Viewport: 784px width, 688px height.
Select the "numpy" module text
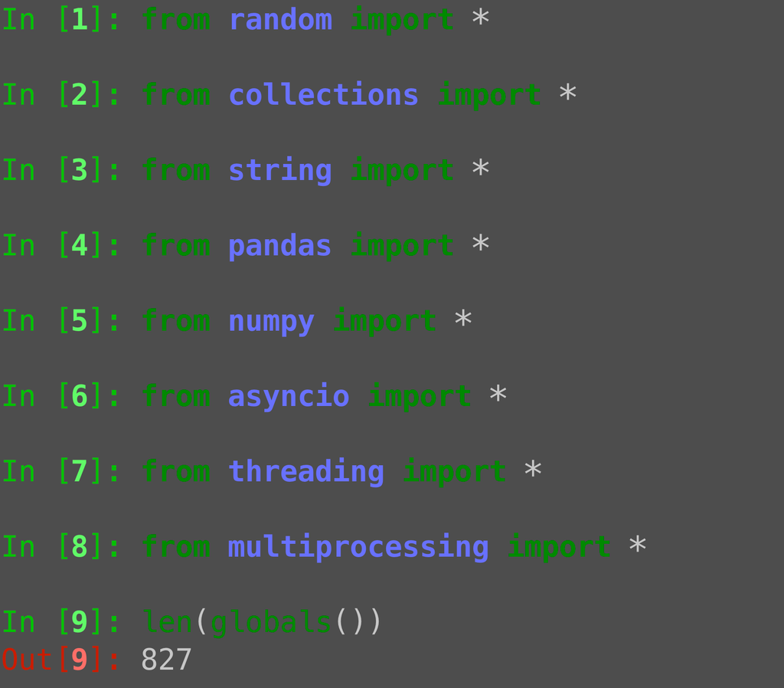(271, 321)
